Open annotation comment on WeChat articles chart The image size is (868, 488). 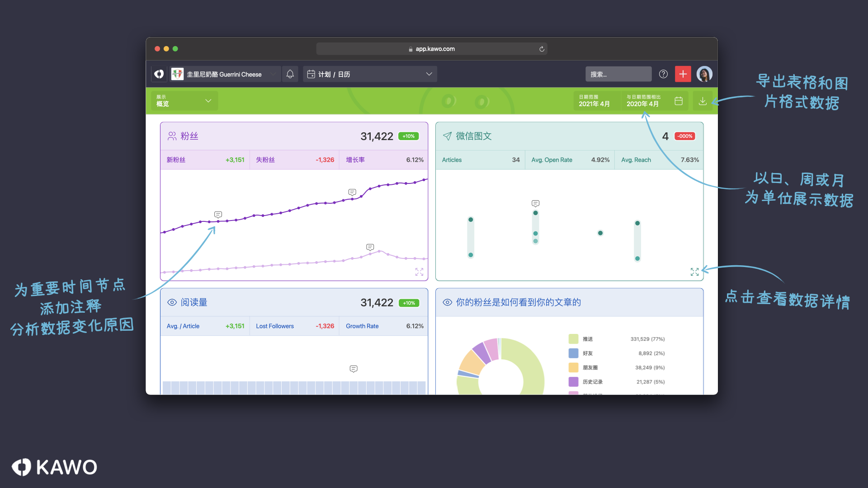pos(535,203)
